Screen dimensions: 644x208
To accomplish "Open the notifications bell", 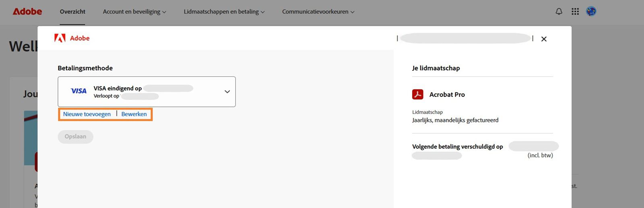I will click(559, 12).
